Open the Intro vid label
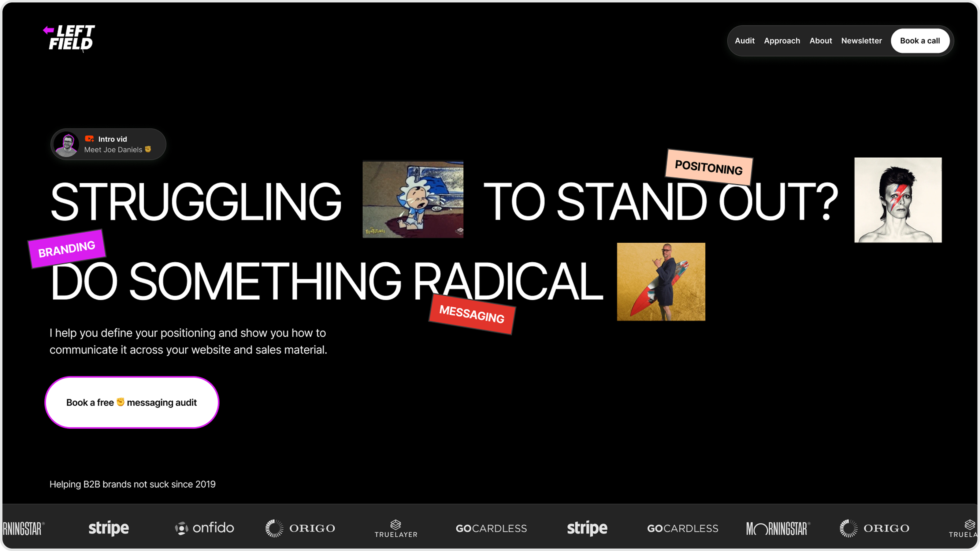 (x=113, y=139)
